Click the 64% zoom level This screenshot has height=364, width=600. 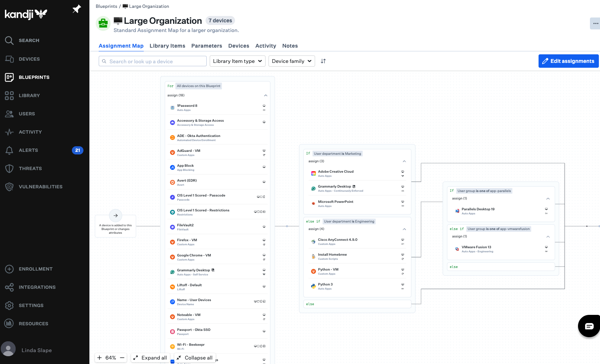(111, 358)
